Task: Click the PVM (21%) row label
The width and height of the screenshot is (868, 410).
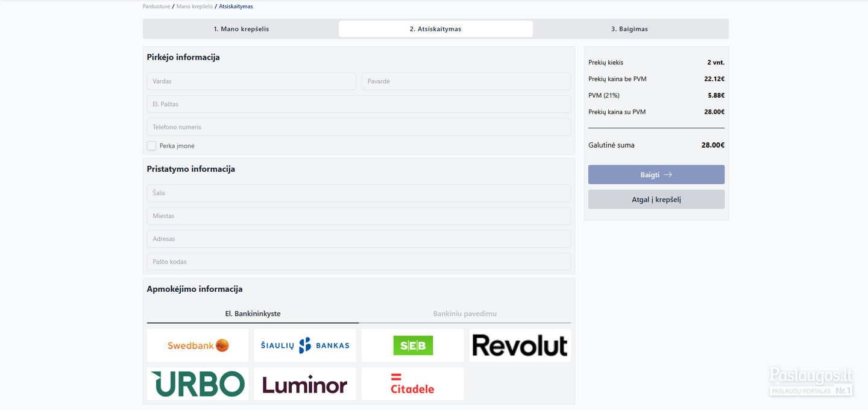Action: pyautogui.click(x=604, y=95)
